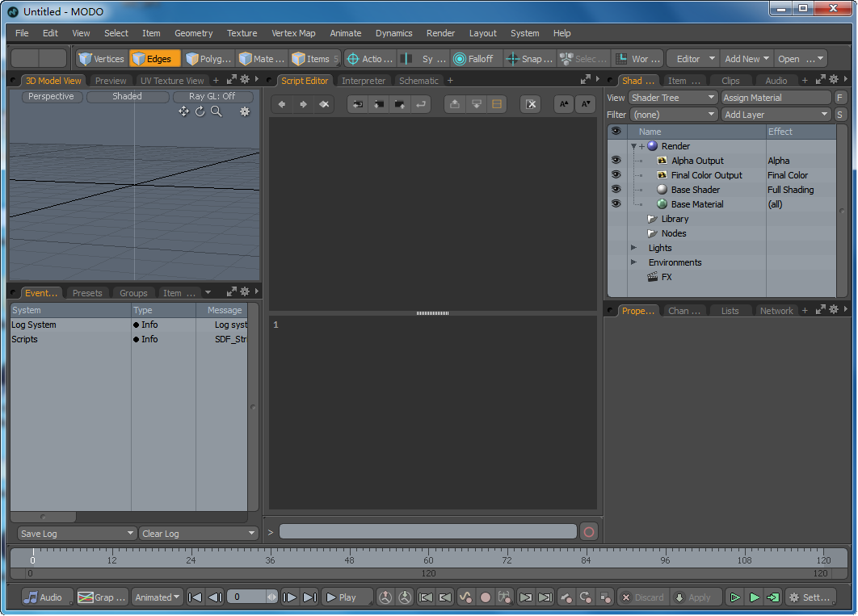
Task: Click the record circle beside command input
Action: tap(589, 532)
